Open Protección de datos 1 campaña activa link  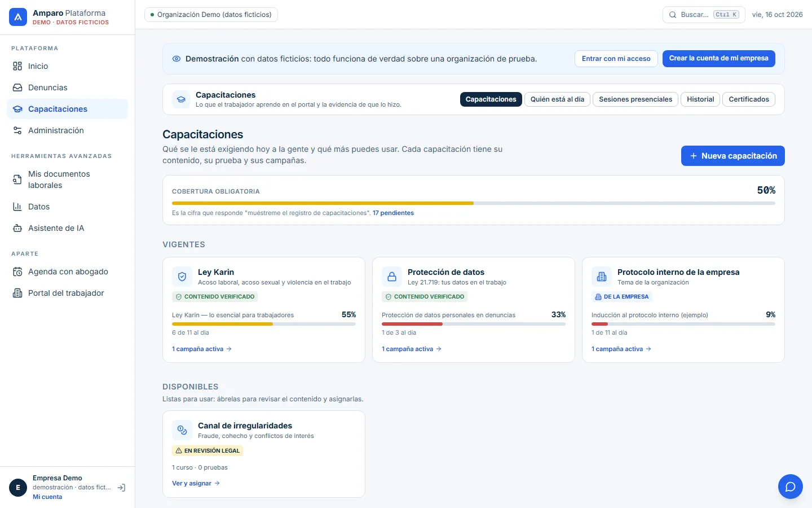pyautogui.click(x=412, y=349)
